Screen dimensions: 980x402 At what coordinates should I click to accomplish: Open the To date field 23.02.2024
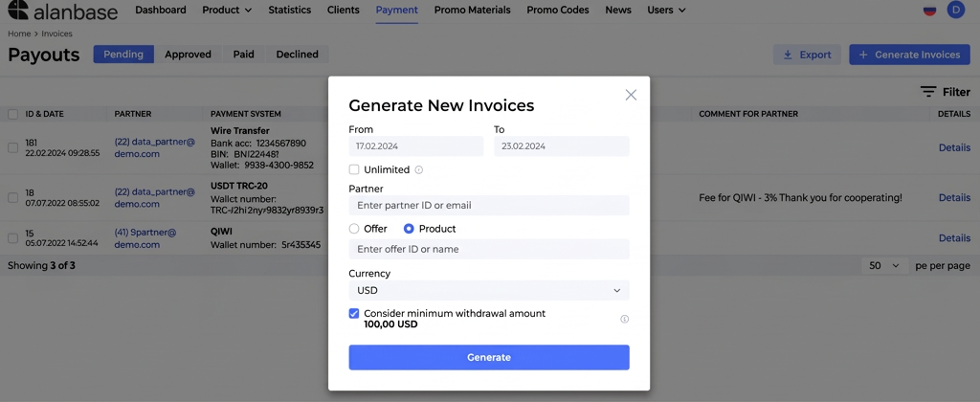click(561, 146)
